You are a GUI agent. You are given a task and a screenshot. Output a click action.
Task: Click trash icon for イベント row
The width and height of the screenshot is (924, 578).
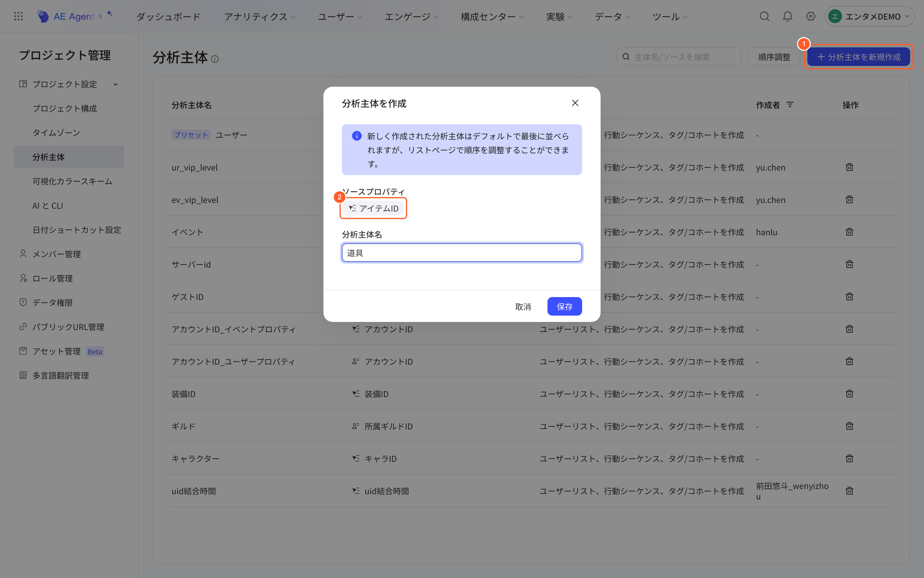coord(849,232)
